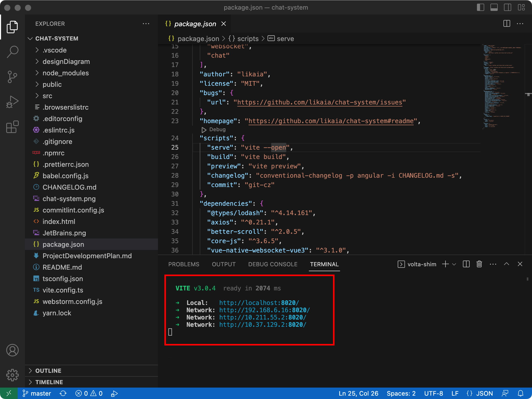Open the Source Control view
The image size is (532, 399).
coord(12,77)
